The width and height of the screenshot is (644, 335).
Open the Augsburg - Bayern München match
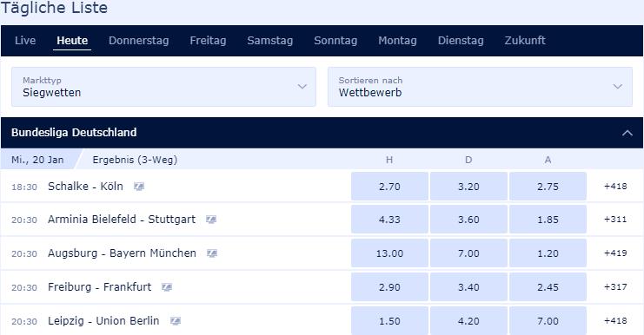(122, 253)
